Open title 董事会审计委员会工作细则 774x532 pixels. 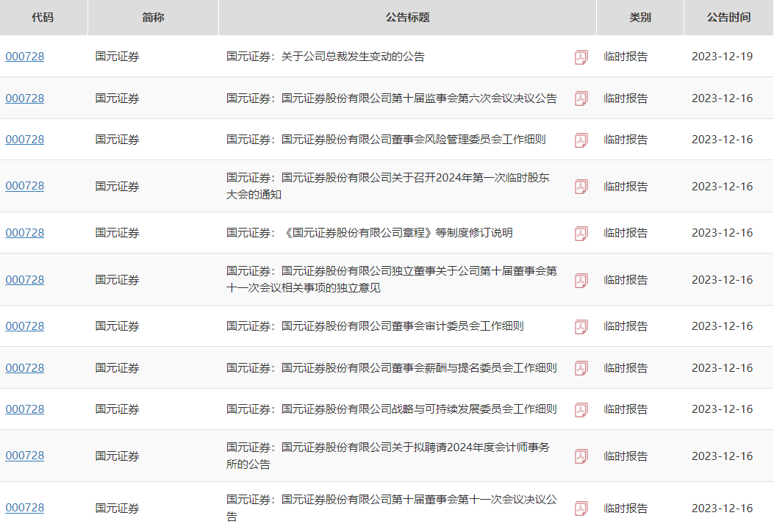[x=375, y=326]
